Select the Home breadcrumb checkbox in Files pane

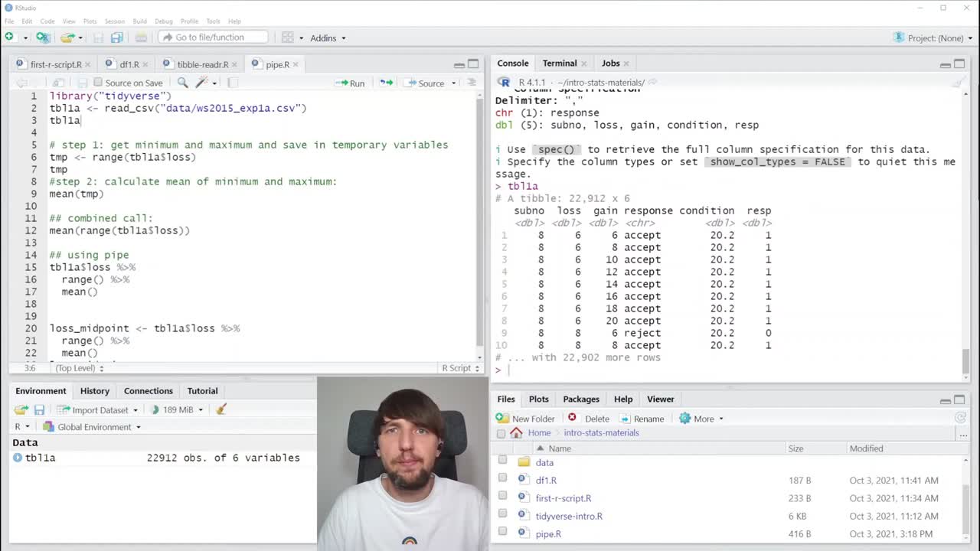point(501,432)
